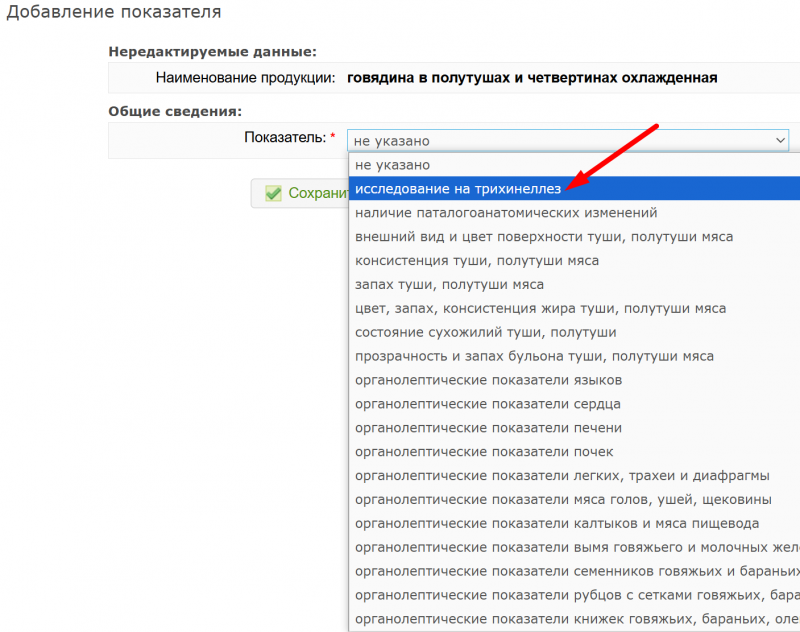Image resolution: width=800 pixels, height=632 pixels.
Task: Select 'органолептические показатели сердца'
Action: tap(488, 404)
